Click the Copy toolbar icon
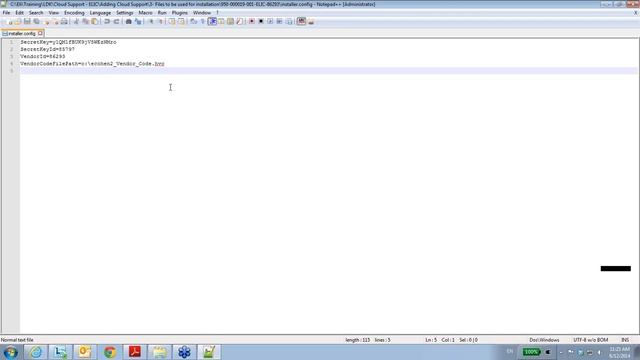 [x=85, y=21]
